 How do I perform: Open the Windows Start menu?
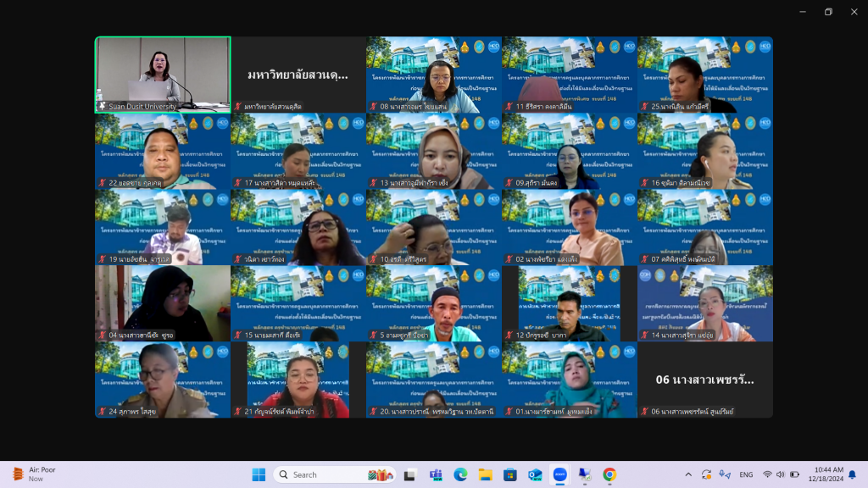259,474
